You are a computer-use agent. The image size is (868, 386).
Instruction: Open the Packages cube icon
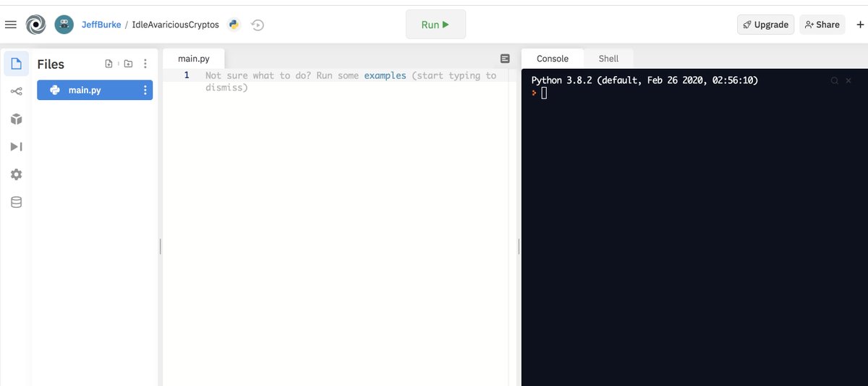pos(17,119)
